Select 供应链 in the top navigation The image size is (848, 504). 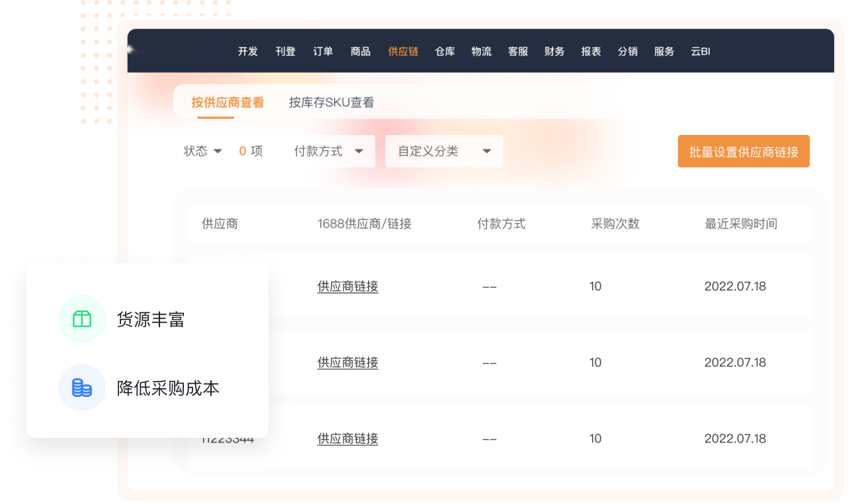(x=403, y=52)
